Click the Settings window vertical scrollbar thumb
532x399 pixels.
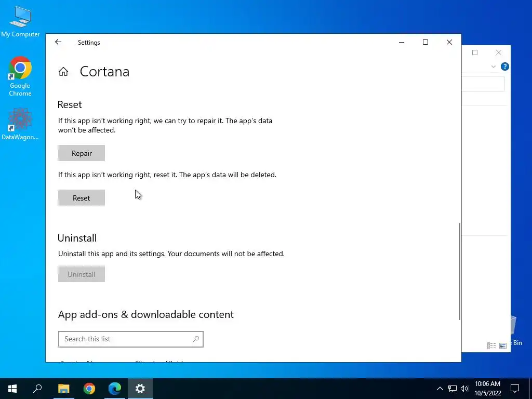(x=460, y=271)
